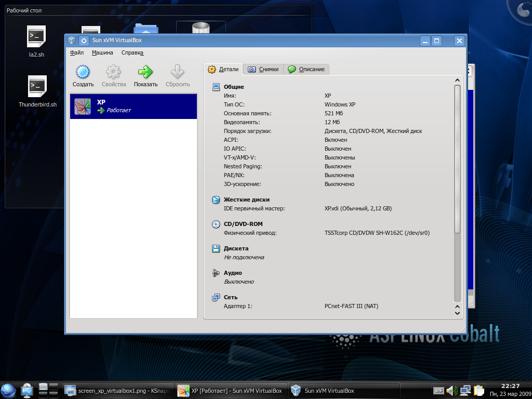
Task: Click the Порядок загрузки label
Action: click(x=247, y=131)
